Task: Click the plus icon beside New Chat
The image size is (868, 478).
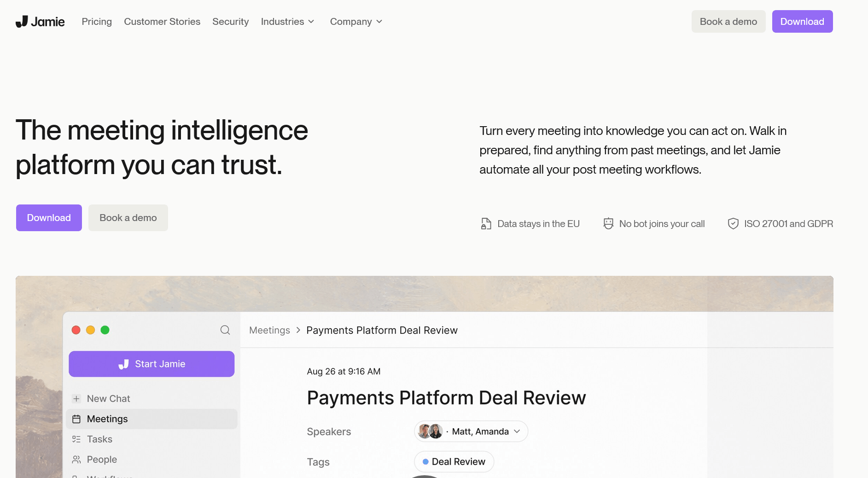Action: [76, 399]
